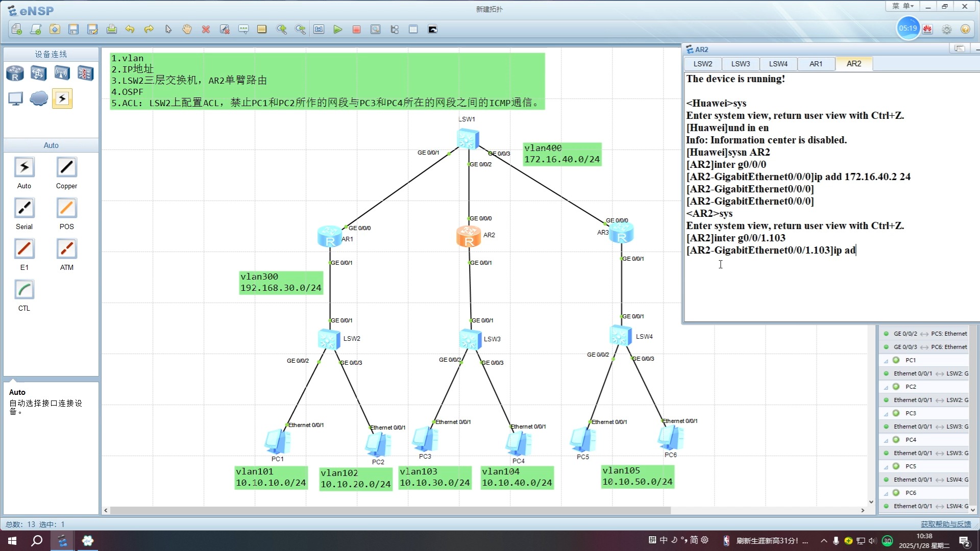The width and height of the screenshot is (980, 551).
Task: Collapse the PC6 interface list entry
Action: coord(886,493)
